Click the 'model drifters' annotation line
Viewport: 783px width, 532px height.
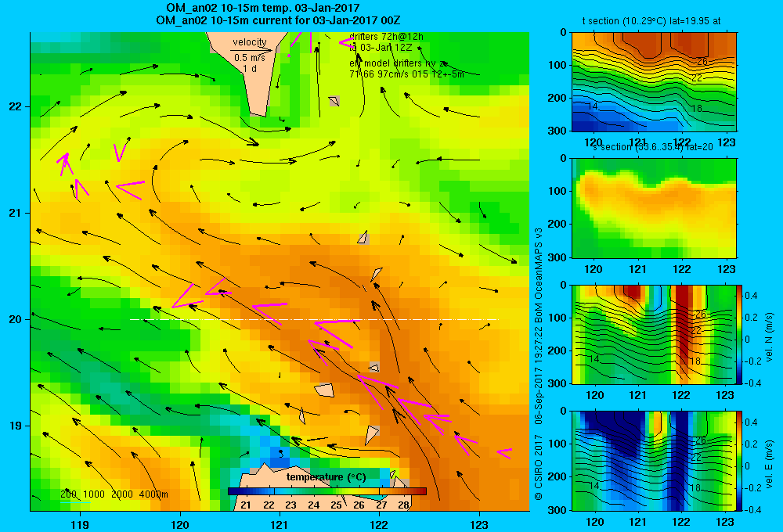coord(399,63)
